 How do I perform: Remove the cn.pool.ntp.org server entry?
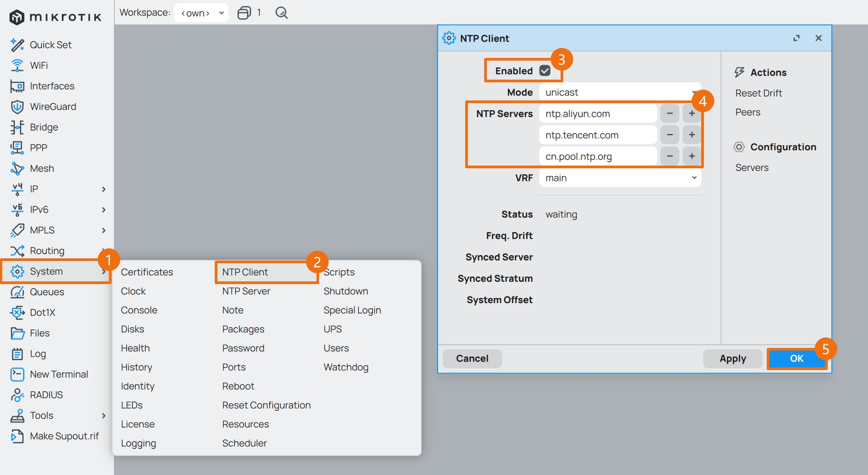click(x=670, y=157)
